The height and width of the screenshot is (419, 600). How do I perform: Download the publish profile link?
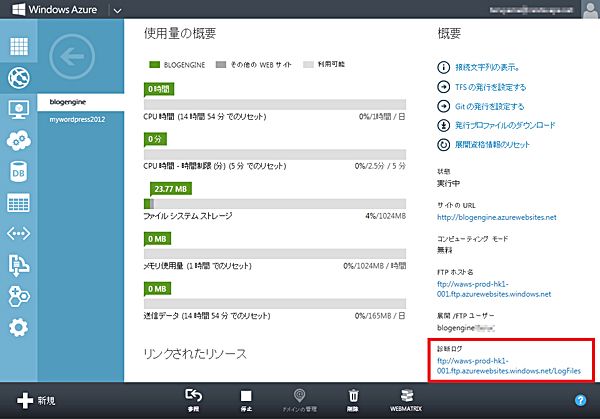tap(505, 125)
